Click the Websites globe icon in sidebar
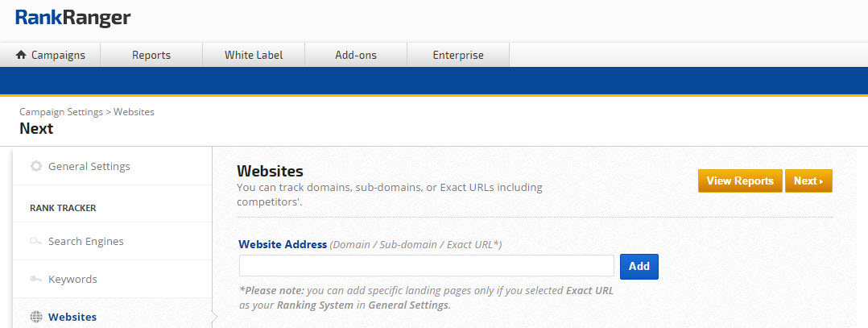 (36, 318)
